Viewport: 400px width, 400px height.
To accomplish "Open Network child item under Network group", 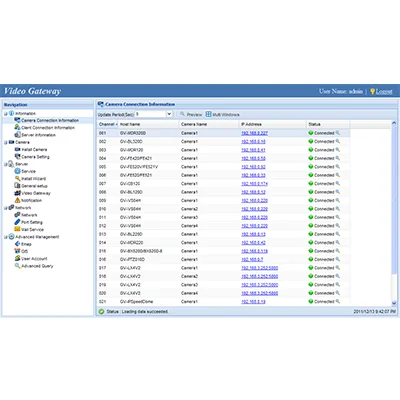I will click(x=29, y=215).
